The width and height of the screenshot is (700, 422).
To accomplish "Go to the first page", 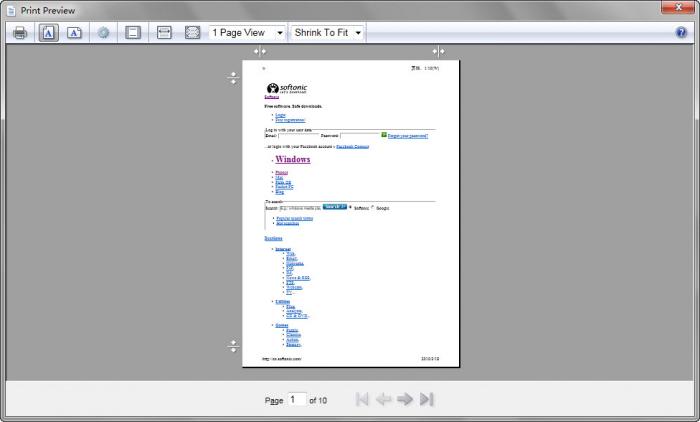I will point(362,399).
